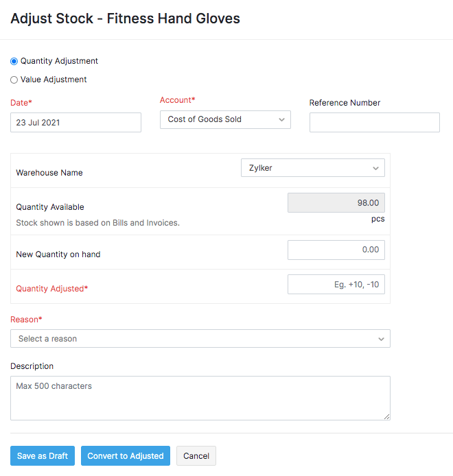Screen dimensions: 453x476
Task: Click the Description text area
Action: coord(200,398)
